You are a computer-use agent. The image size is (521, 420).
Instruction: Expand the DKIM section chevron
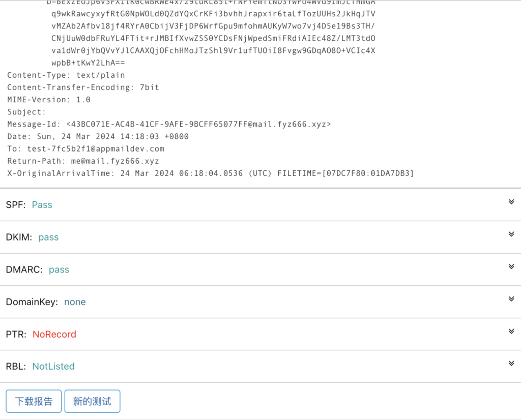click(511, 234)
